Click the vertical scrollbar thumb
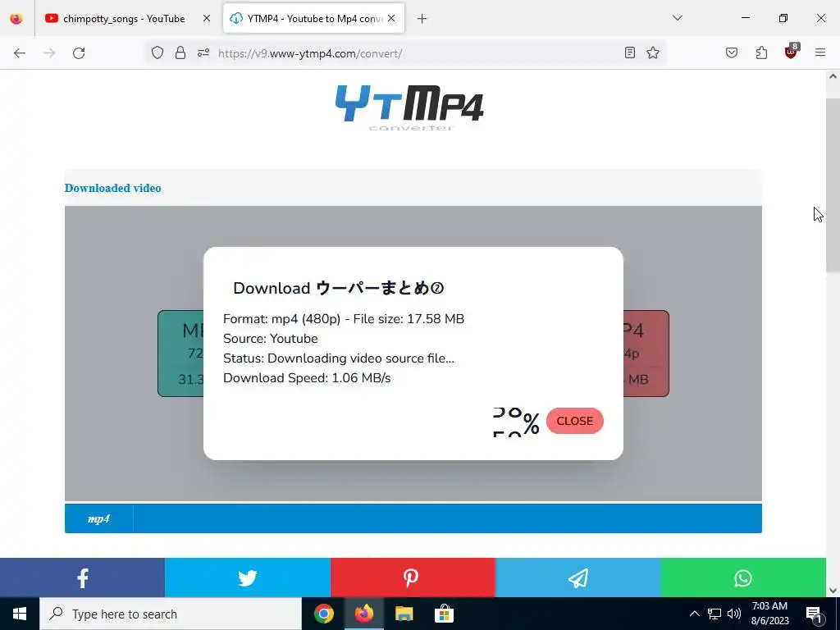 click(833, 186)
